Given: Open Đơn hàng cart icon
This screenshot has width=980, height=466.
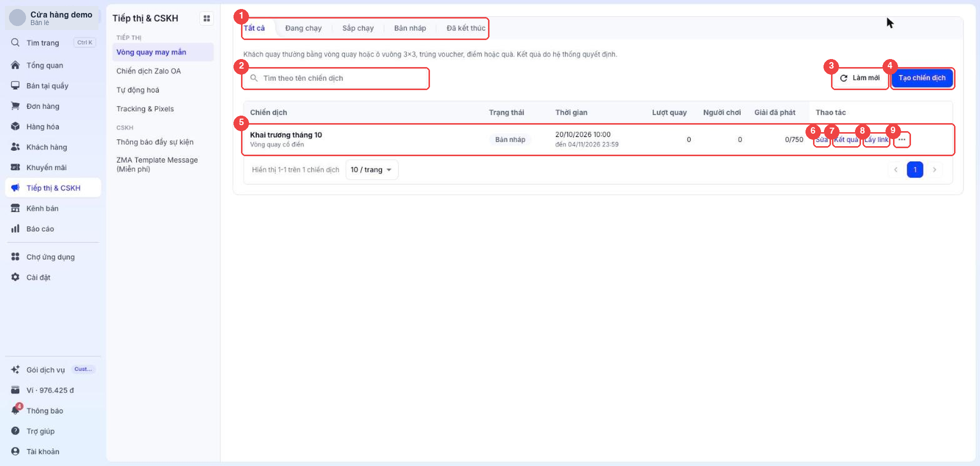Looking at the screenshot, I should click(15, 106).
